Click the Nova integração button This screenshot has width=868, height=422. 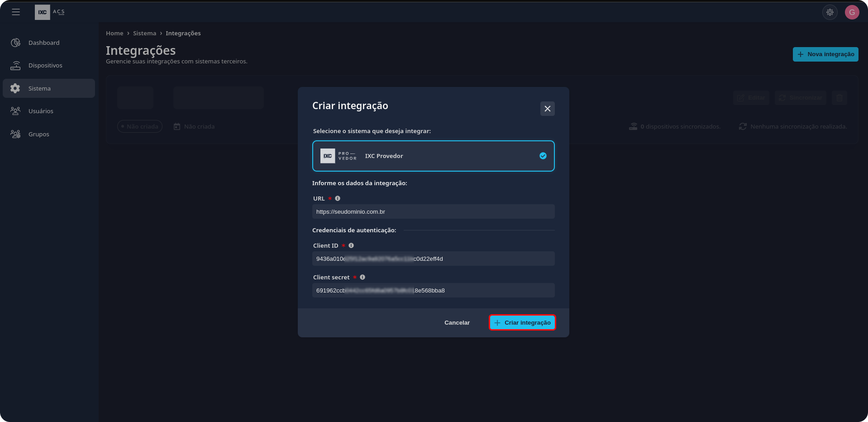825,54
